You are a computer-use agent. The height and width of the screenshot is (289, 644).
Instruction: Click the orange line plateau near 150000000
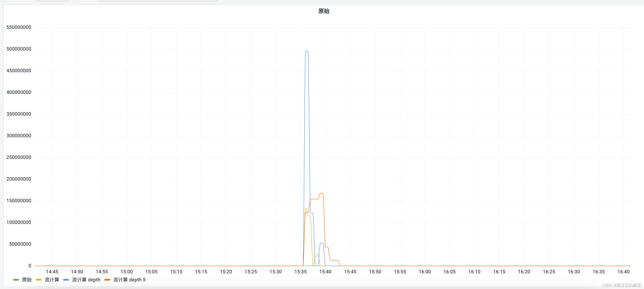[x=314, y=199]
